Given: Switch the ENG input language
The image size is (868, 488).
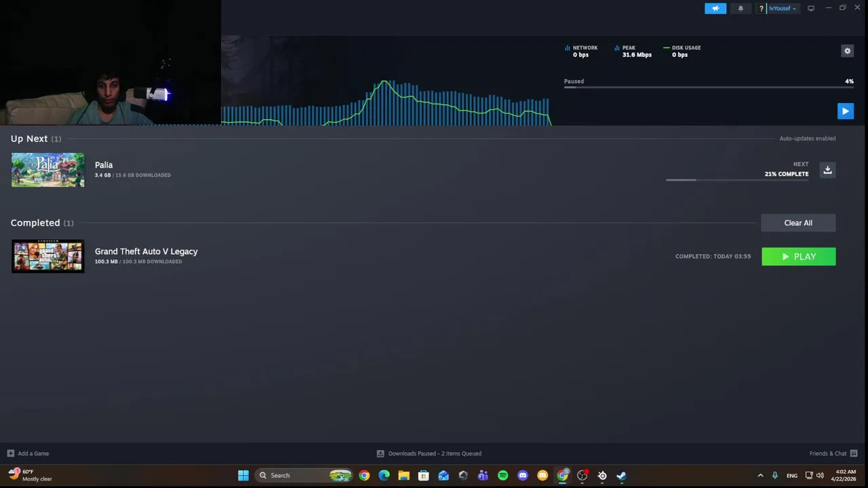Looking at the screenshot, I should coord(792,476).
